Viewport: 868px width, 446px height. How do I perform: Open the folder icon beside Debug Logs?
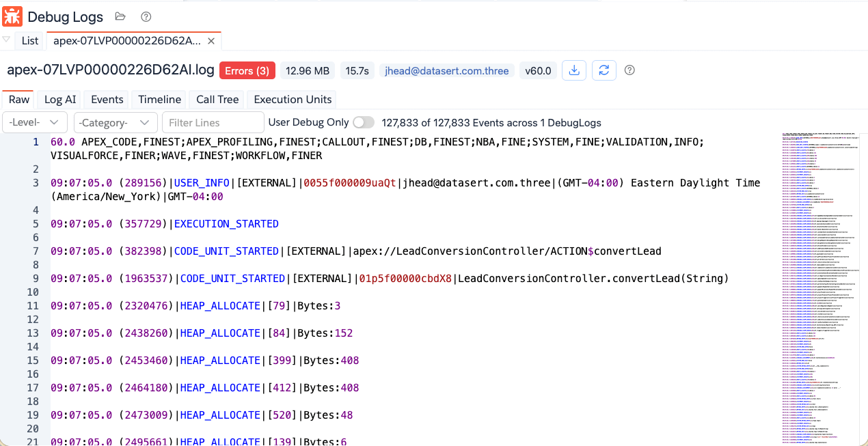pos(120,17)
